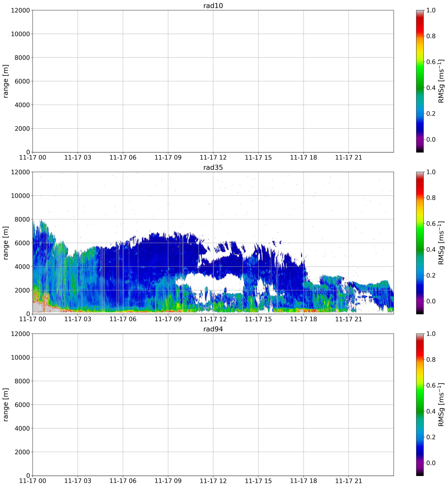The height and width of the screenshot is (487, 448).
Task: Click the 11-17 21 tick under rad94
Action: pos(348,481)
